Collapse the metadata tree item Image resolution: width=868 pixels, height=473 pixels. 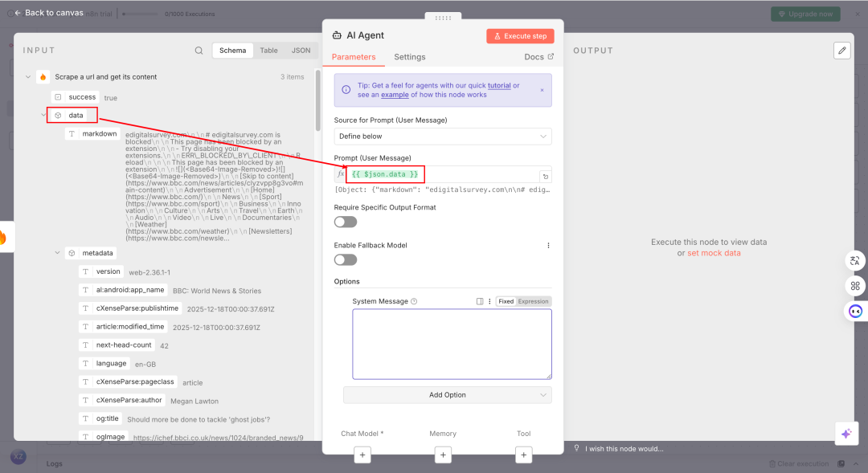pos(57,253)
